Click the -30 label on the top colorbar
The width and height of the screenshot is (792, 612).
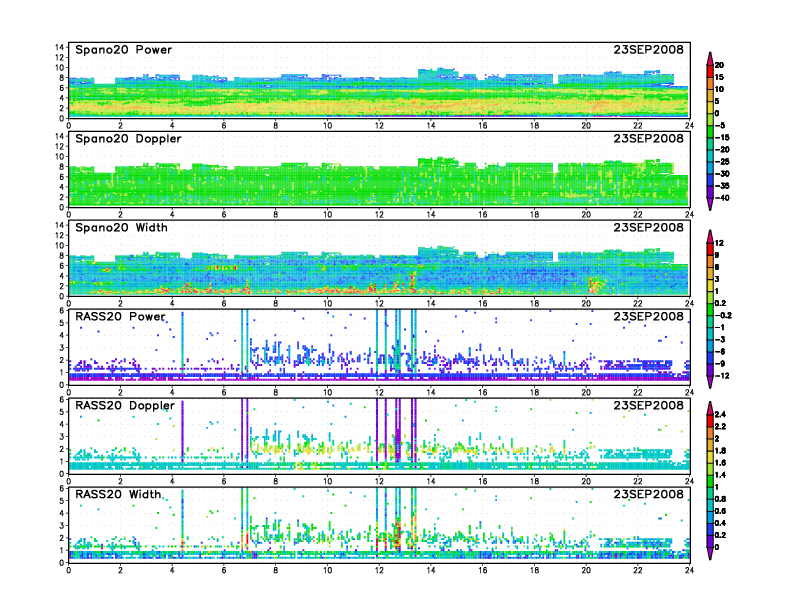tap(722, 174)
